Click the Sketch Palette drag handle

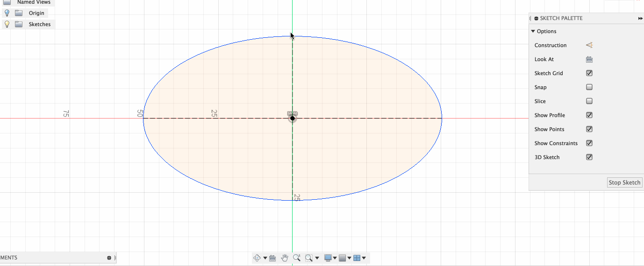tap(530, 19)
